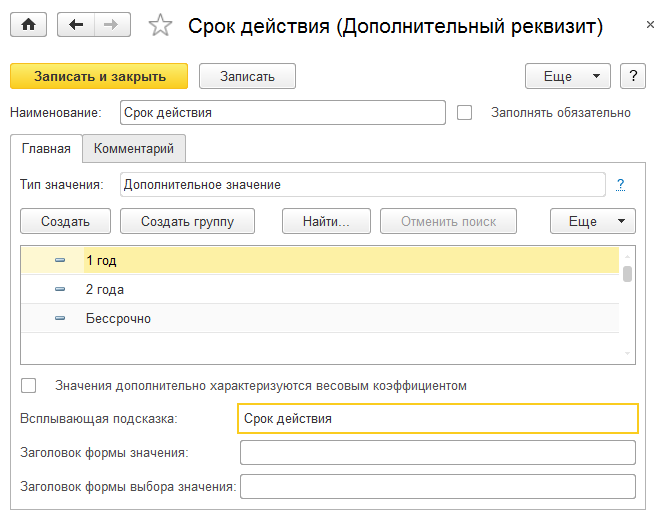The height and width of the screenshot is (520, 665).
Task: Click the value type help question link
Action: click(x=620, y=184)
